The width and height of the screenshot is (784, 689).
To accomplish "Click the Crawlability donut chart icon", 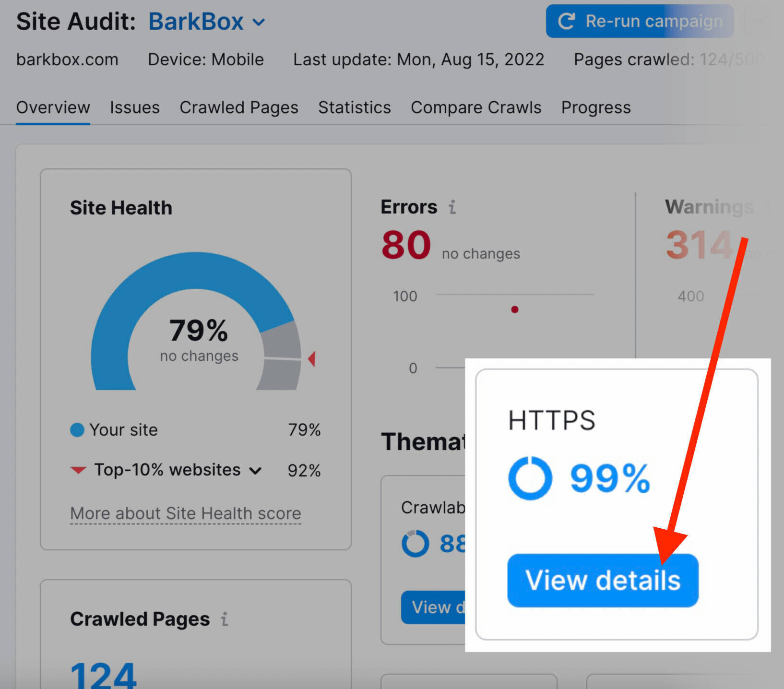I will [x=415, y=543].
